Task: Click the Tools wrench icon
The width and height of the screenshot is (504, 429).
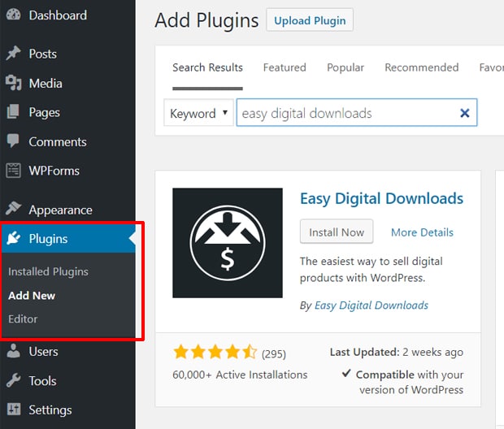Action: tap(13, 380)
